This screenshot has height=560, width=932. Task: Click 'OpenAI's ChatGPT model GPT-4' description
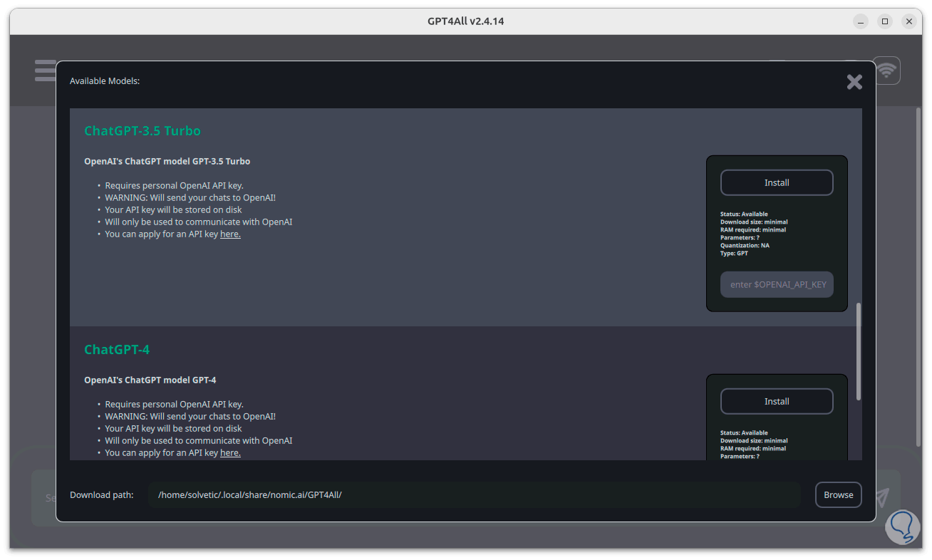click(x=150, y=380)
